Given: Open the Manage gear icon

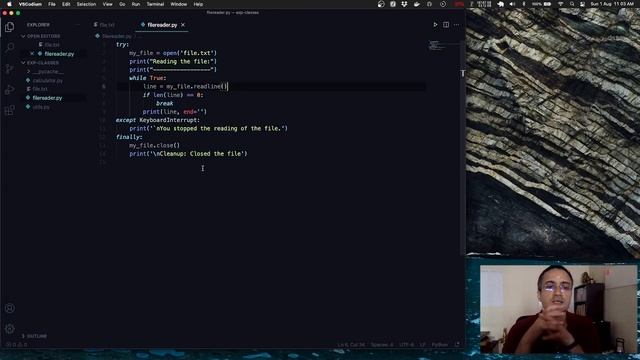Looking at the screenshot, I should (x=9, y=329).
